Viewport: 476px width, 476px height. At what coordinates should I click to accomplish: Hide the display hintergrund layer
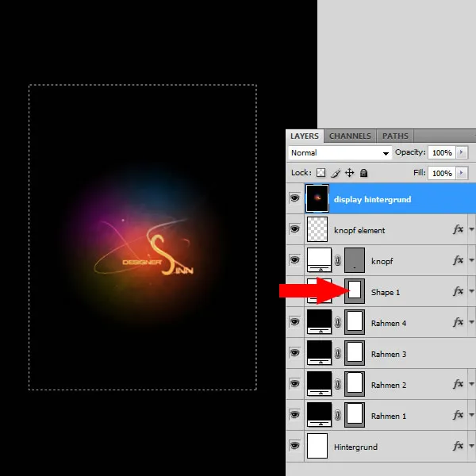(295, 199)
